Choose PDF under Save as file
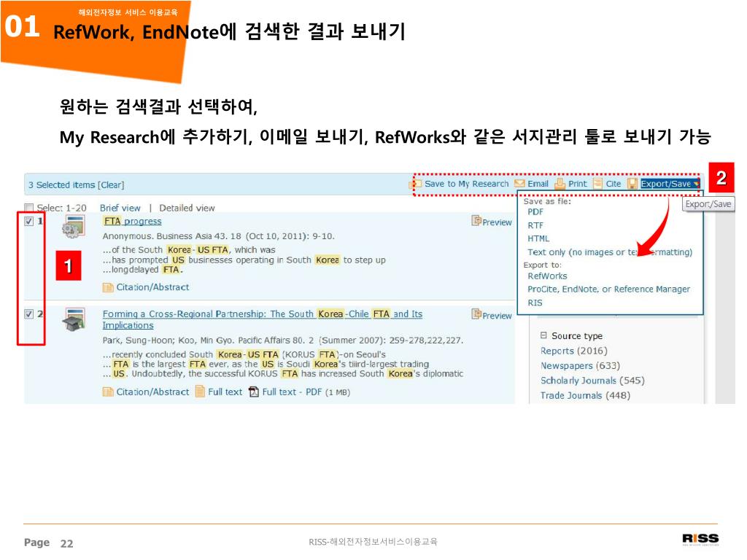The width and height of the screenshot is (747, 560). click(535, 212)
